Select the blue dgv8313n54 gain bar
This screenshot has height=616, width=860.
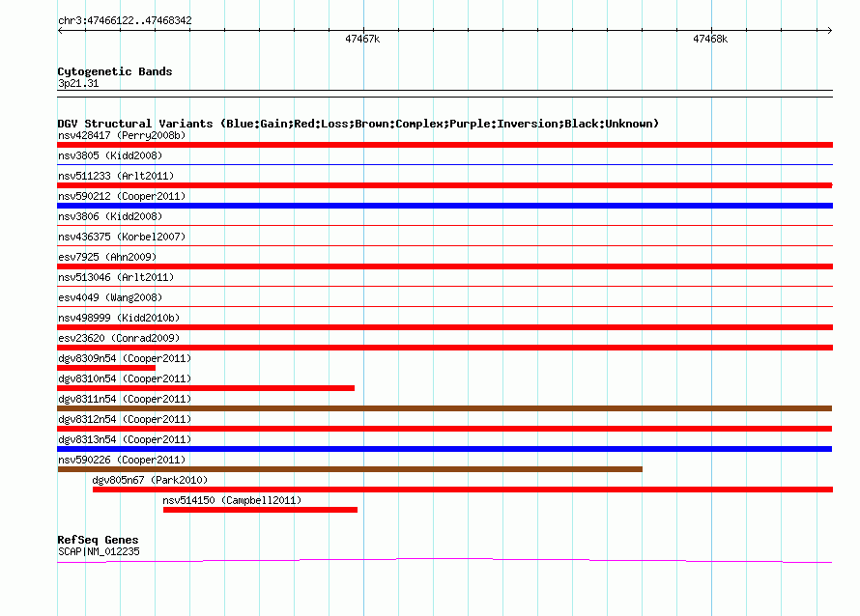pyautogui.click(x=444, y=449)
